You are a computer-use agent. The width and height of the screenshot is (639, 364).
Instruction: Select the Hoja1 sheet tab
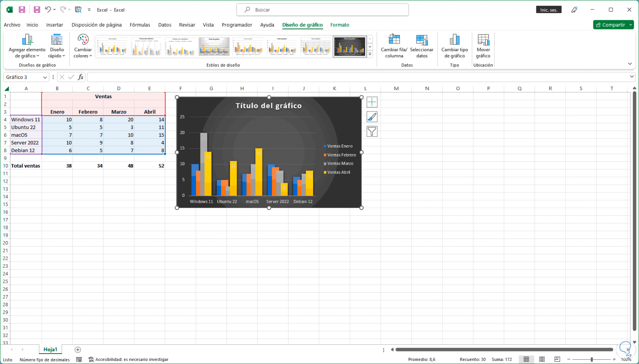click(x=50, y=349)
